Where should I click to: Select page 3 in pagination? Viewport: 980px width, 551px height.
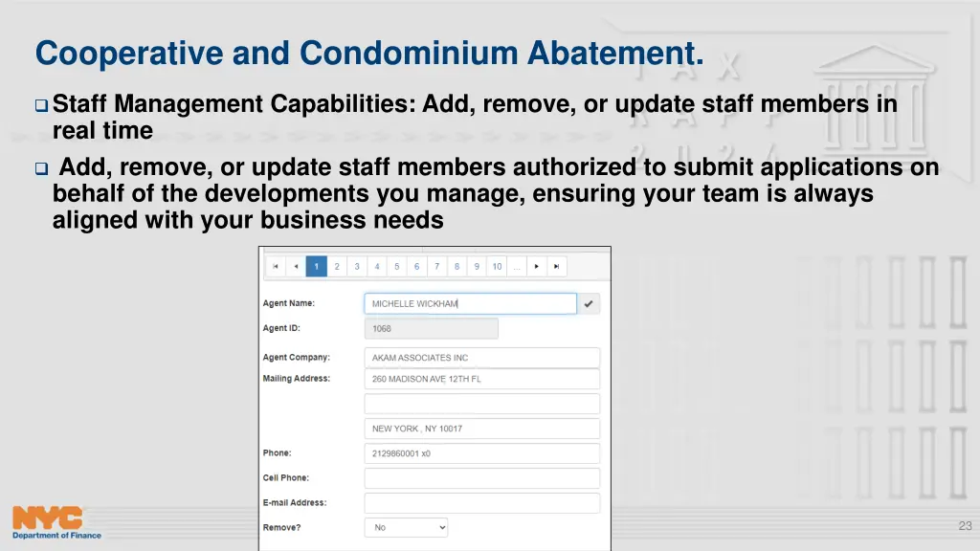point(356,267)
